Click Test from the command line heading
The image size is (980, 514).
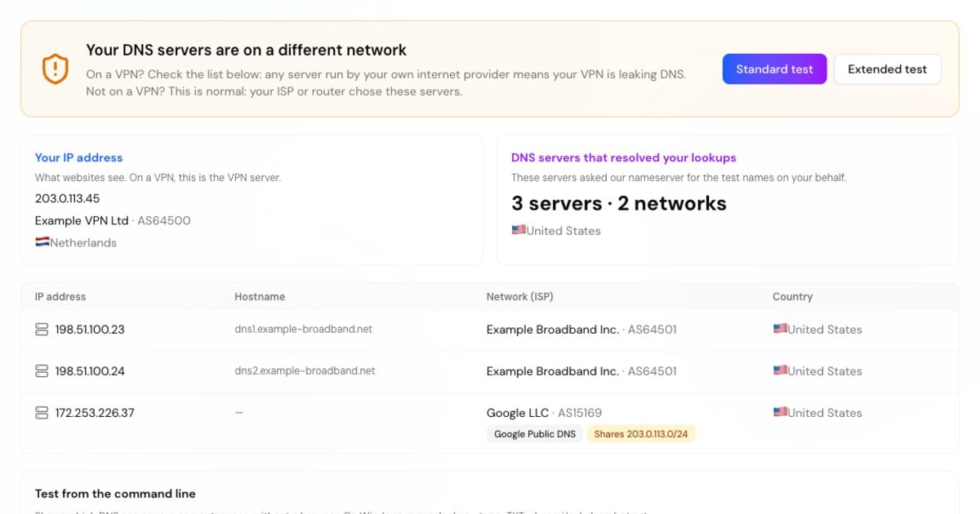coord(115,494)
